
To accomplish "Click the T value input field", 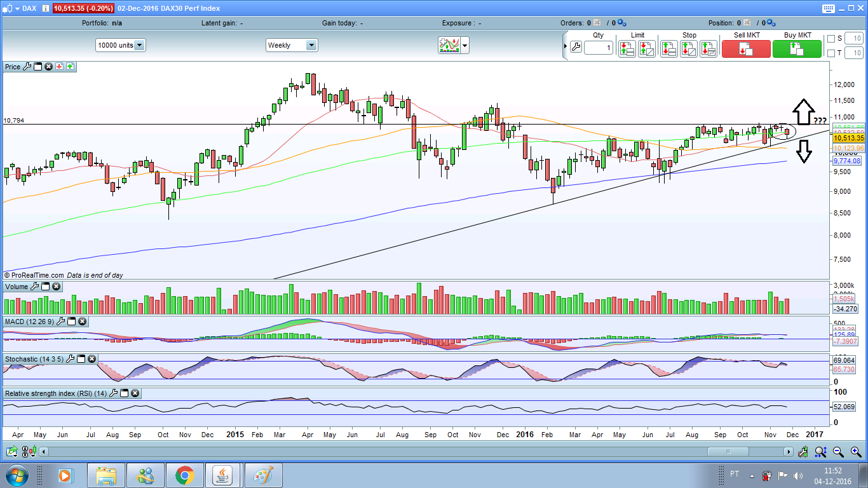I will 854,53.
